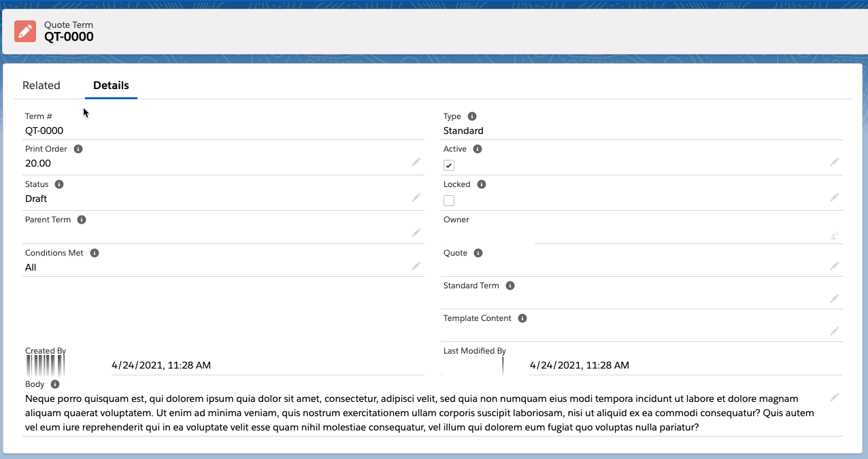Select the Details tab
This screenshot has height=459, width=868.
coord(111,86)
